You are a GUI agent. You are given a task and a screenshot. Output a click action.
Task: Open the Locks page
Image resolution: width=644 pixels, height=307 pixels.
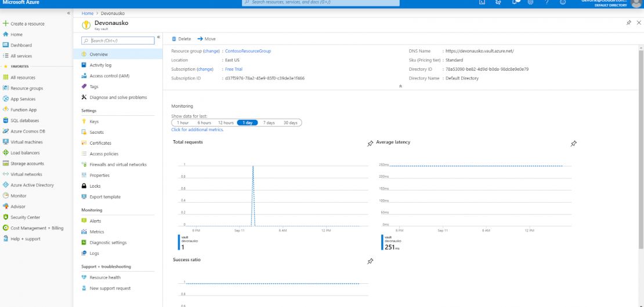pyautogui.click(x=95, y=186)
